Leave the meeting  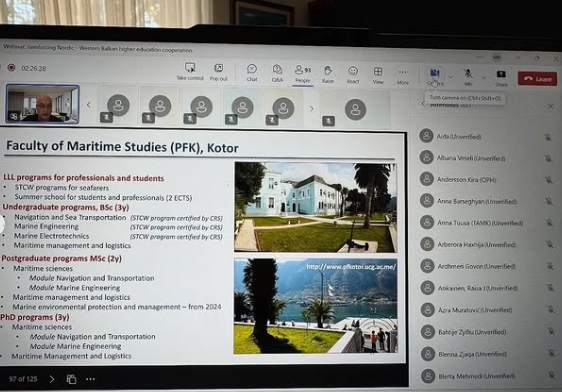click(x=537, y=79)
